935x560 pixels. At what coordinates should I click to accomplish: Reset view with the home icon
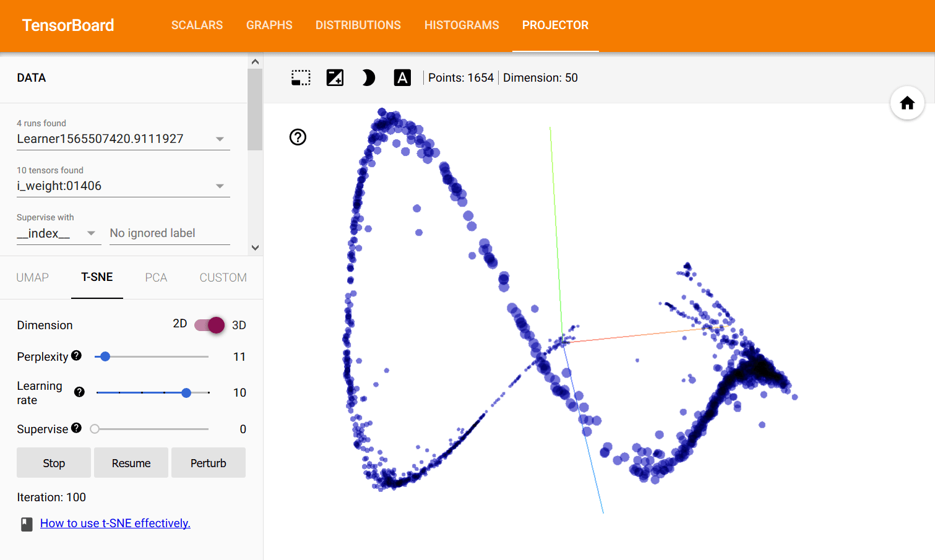click(907, 103)
